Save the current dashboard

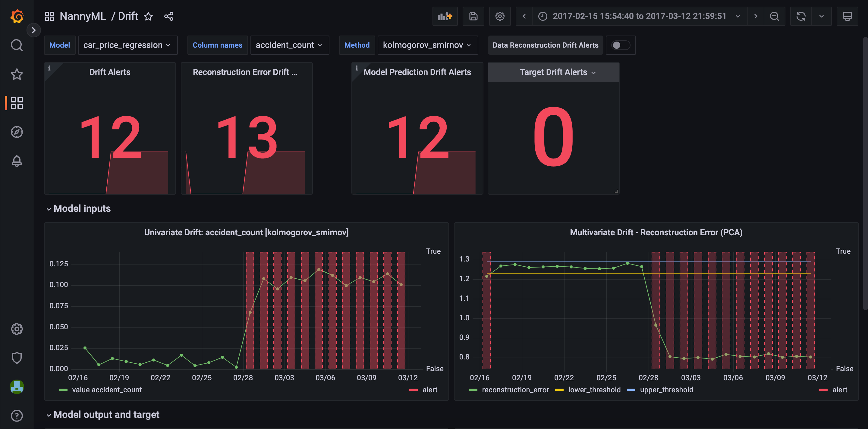point(473,16)
